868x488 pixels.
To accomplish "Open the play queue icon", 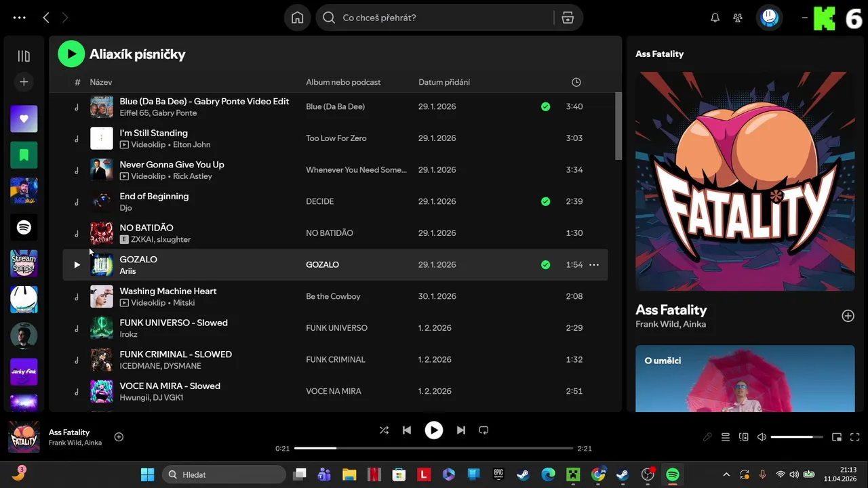I will tap(726, 437).
